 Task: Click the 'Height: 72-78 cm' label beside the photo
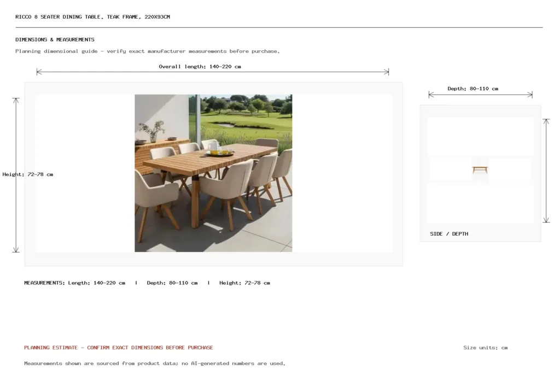(x=27, y=174)
